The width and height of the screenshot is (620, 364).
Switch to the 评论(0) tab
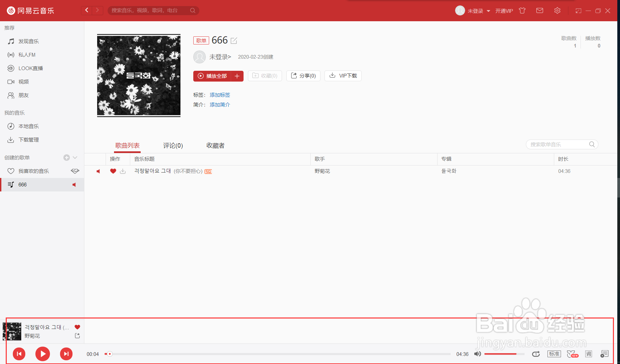coord(173,146)
